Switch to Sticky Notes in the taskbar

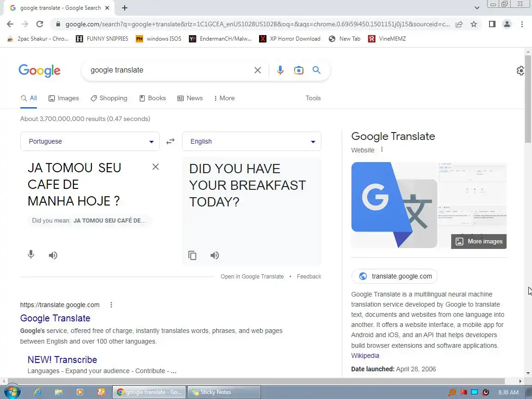[224, 392]
